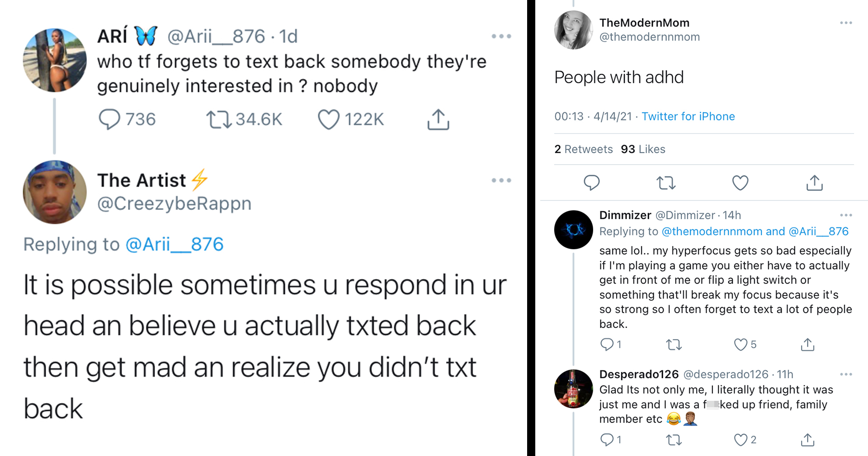Reply to ARÍ's tweet via comment icon
Image resolution: width=868 pixels, height=456 pixels.
109,119
